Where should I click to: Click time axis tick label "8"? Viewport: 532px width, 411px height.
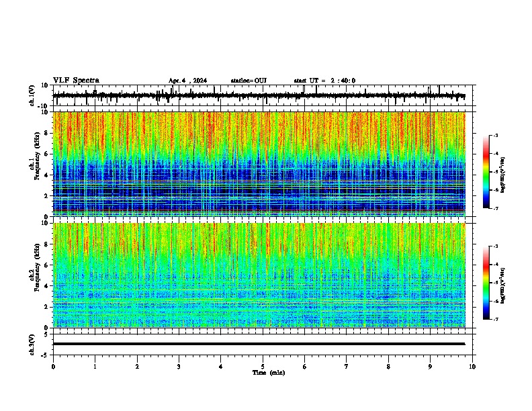(x=388, y=367)
